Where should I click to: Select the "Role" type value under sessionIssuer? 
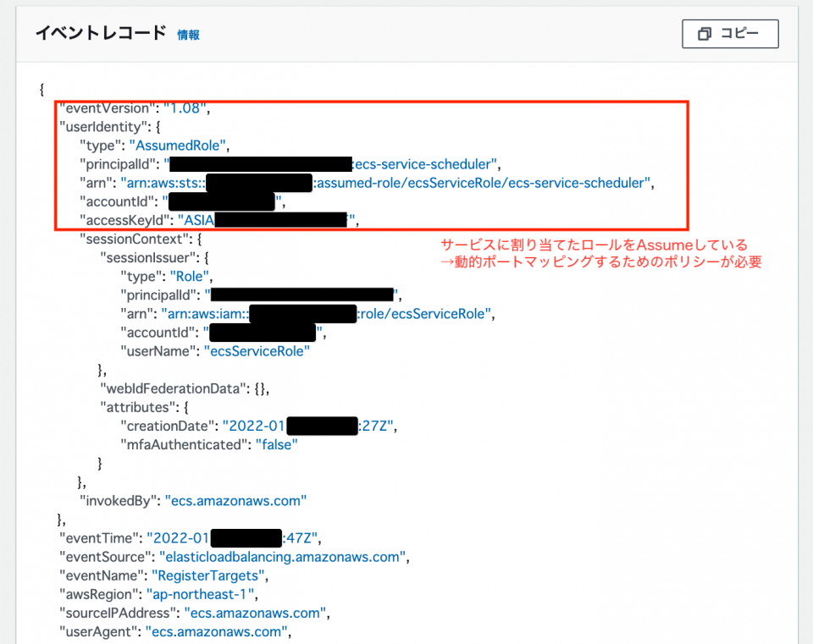(190, 275)
